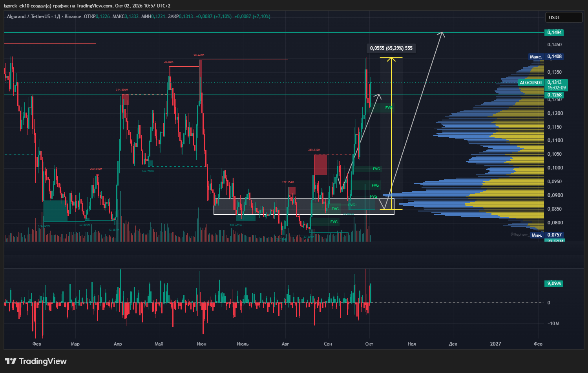Image resolution: width=588 pixels, height=373 pixels.
Task: Click the 164.728M volume annotation
Action: click(x=148, y=171)
